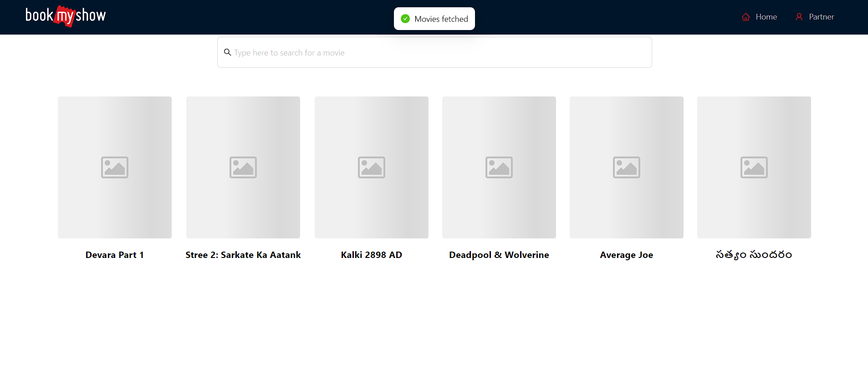
Task: Select the Kalki 2898 AD title
Action: click(371, 255)
